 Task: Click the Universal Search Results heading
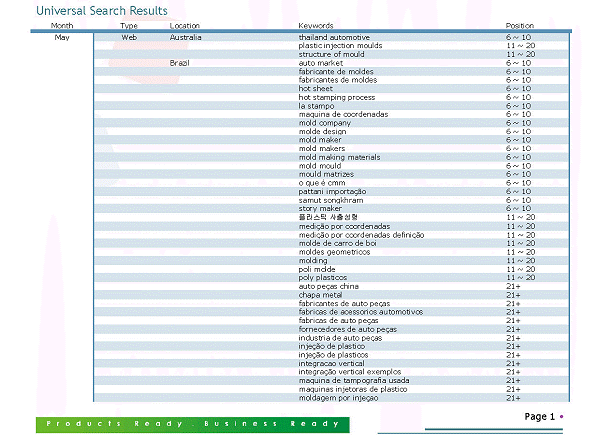pos(102,11)
